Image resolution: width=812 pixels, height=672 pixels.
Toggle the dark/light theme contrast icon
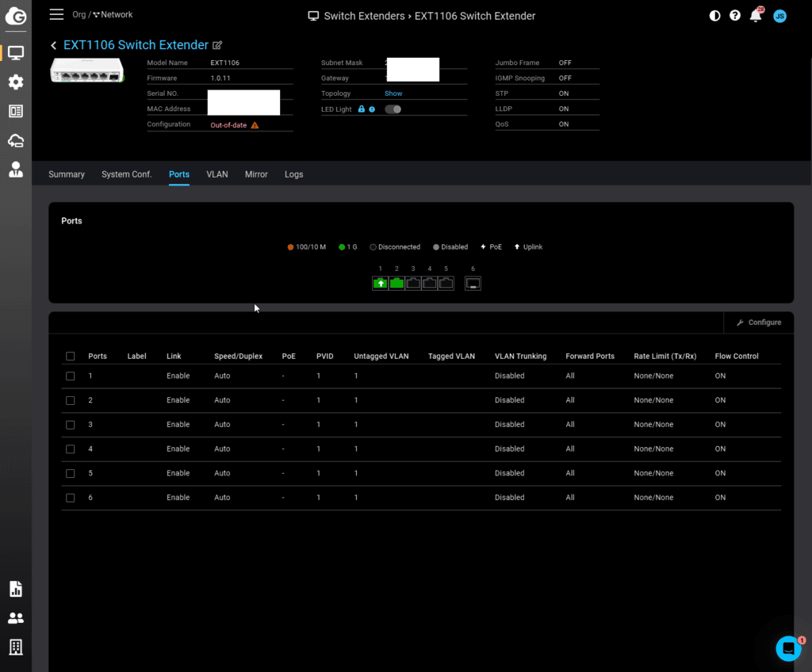714,16
